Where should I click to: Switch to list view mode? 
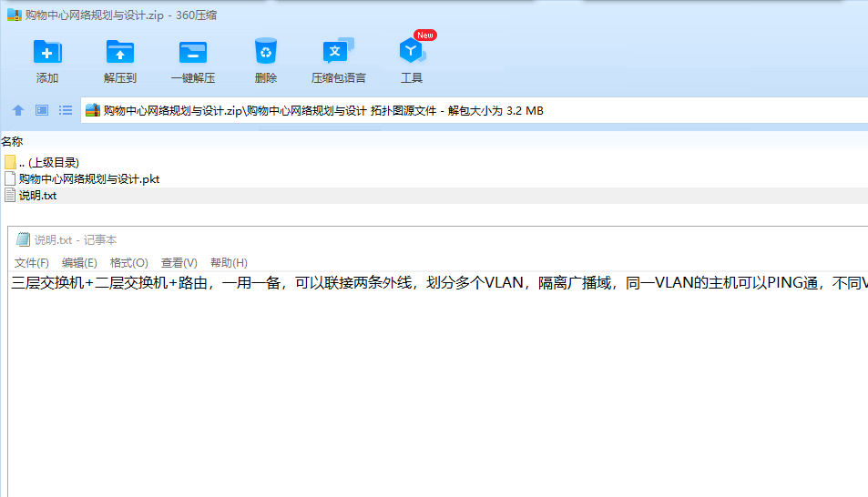pyautogui.click(x=66, y=110)
